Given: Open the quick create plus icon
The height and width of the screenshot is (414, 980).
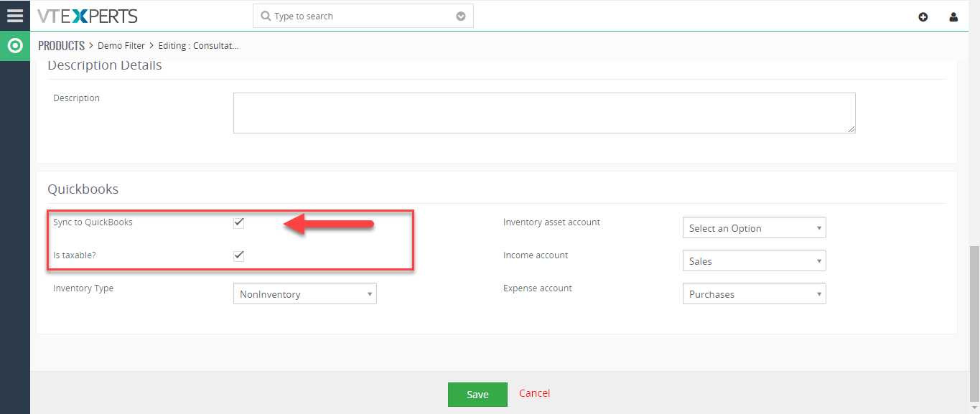Looking at the screenshot, I should pos(923,17).
